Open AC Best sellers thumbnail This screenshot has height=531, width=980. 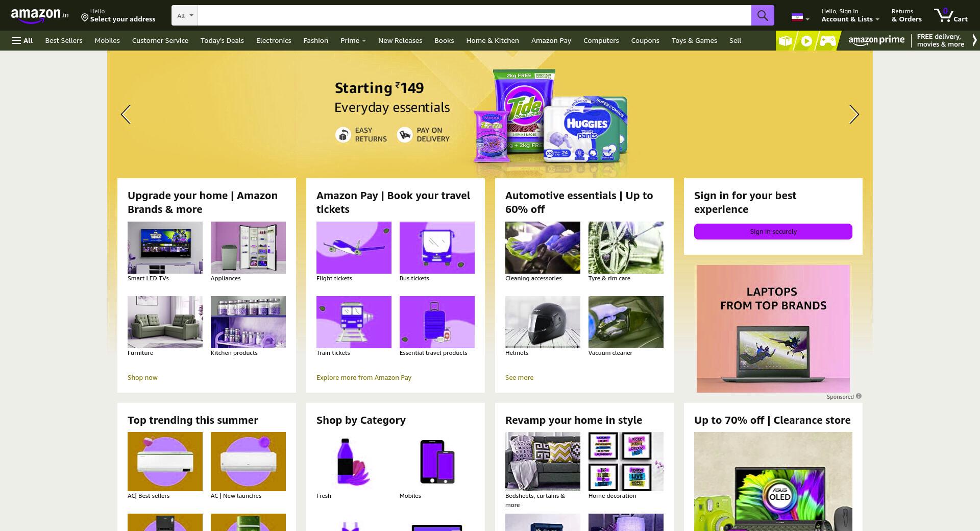tap(165, 462)
